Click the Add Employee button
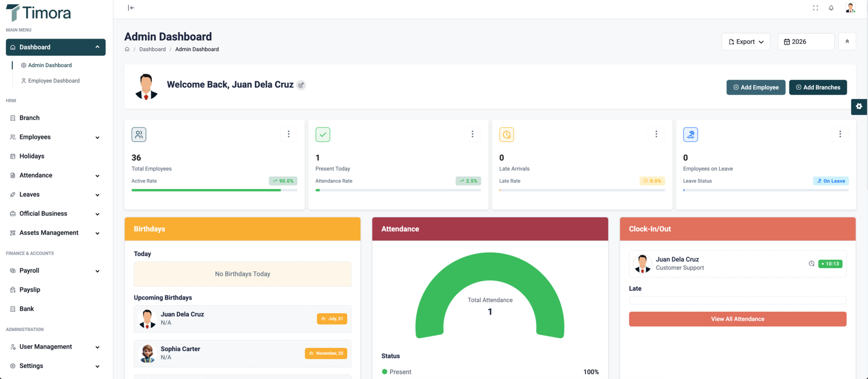Image resolution: width=868 pixels, height=379 pixels. (x=755, y=87)
